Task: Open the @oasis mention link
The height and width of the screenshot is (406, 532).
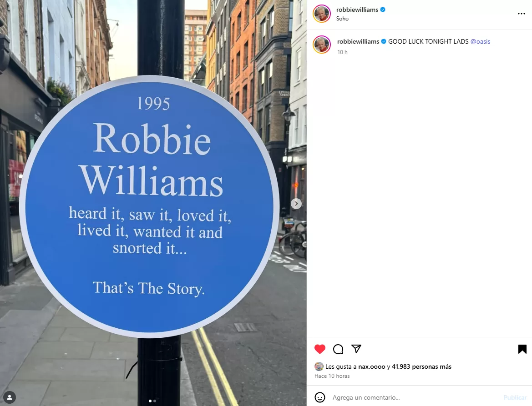Action: coord(480,41)
